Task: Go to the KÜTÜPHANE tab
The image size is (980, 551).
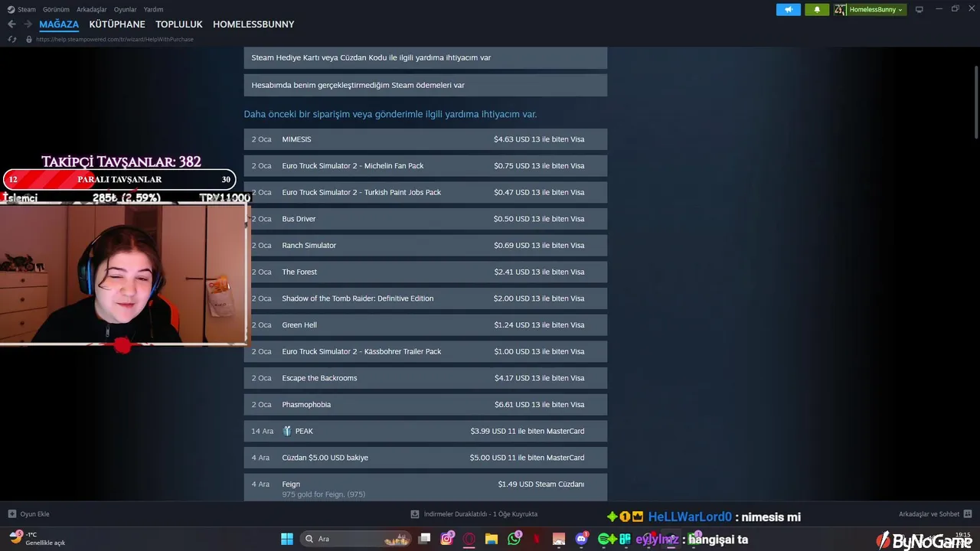Action: coord(117,24)
